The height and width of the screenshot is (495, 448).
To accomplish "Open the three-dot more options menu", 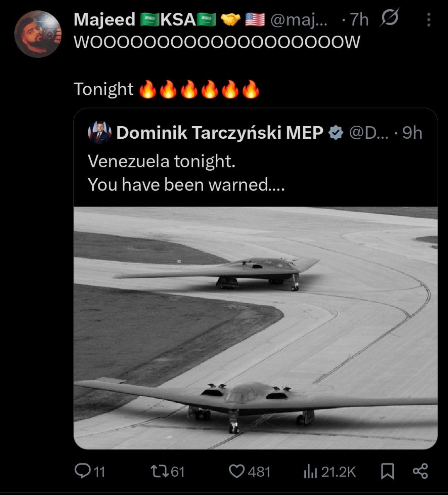I will (429, 20).
